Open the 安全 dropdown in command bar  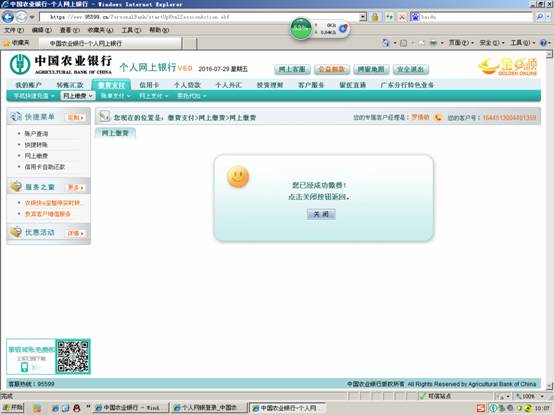pos(491,43)
